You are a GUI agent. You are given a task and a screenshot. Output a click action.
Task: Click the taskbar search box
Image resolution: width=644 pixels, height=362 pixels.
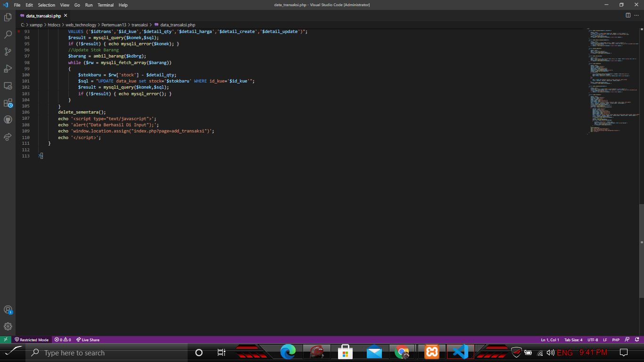click(x=107, y=353)
